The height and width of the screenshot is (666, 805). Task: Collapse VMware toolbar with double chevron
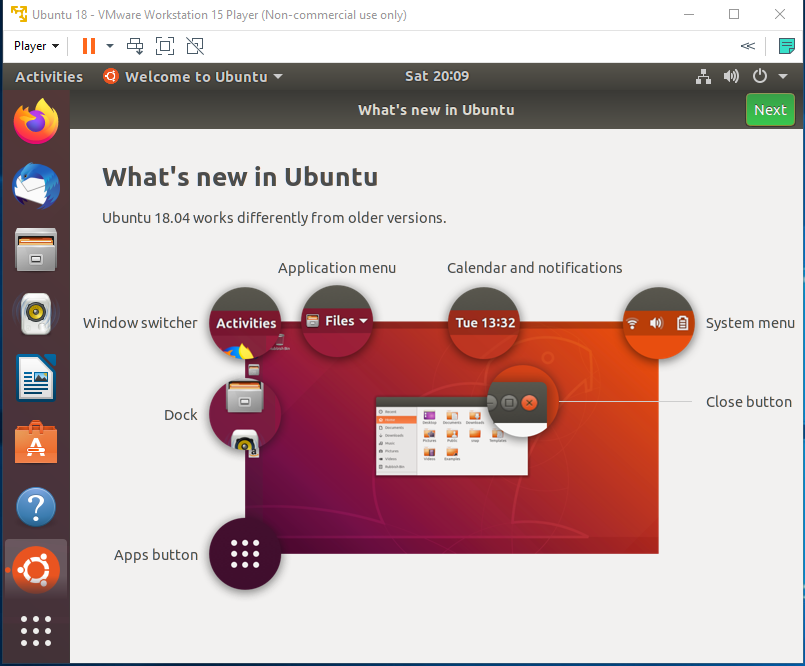tap(748, 46)
